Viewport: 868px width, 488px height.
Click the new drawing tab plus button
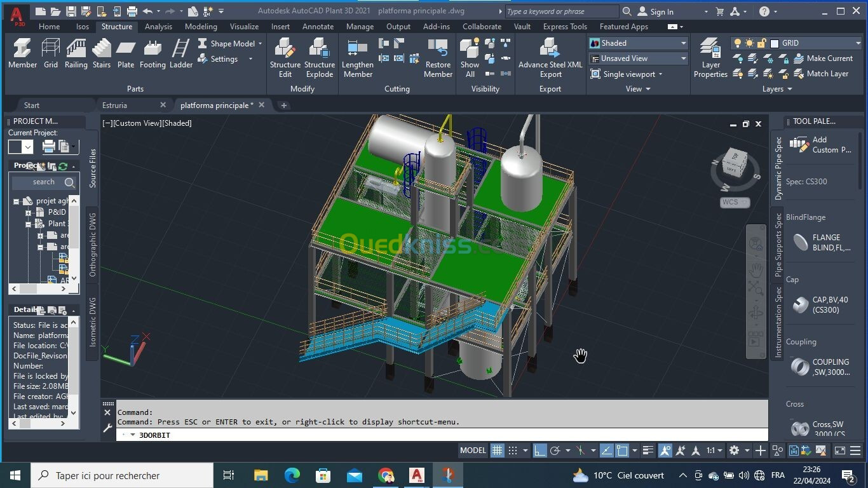284,105
